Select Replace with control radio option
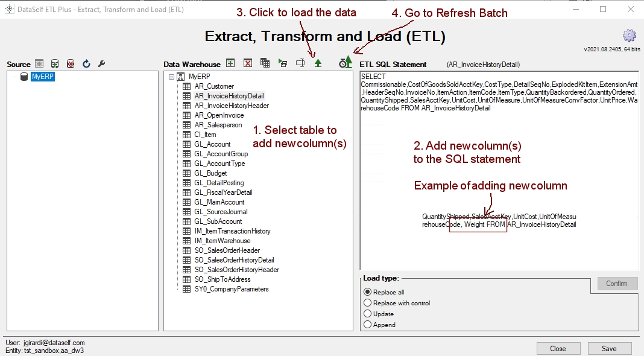 [367, 303]
